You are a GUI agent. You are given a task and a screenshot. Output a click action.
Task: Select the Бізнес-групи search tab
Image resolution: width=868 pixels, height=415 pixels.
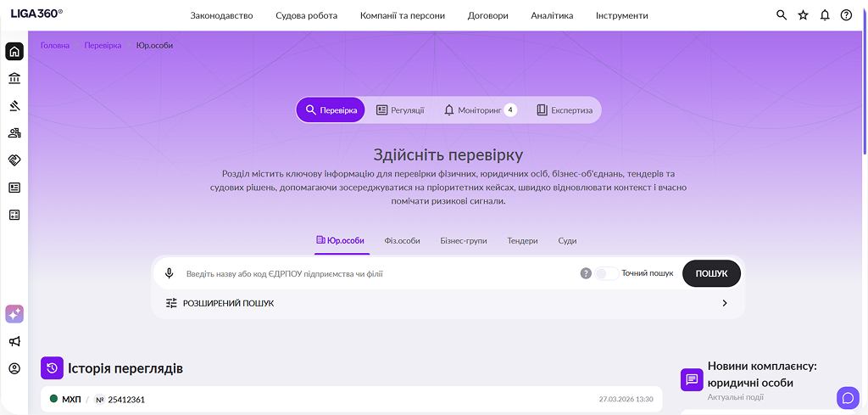(464, 241)
